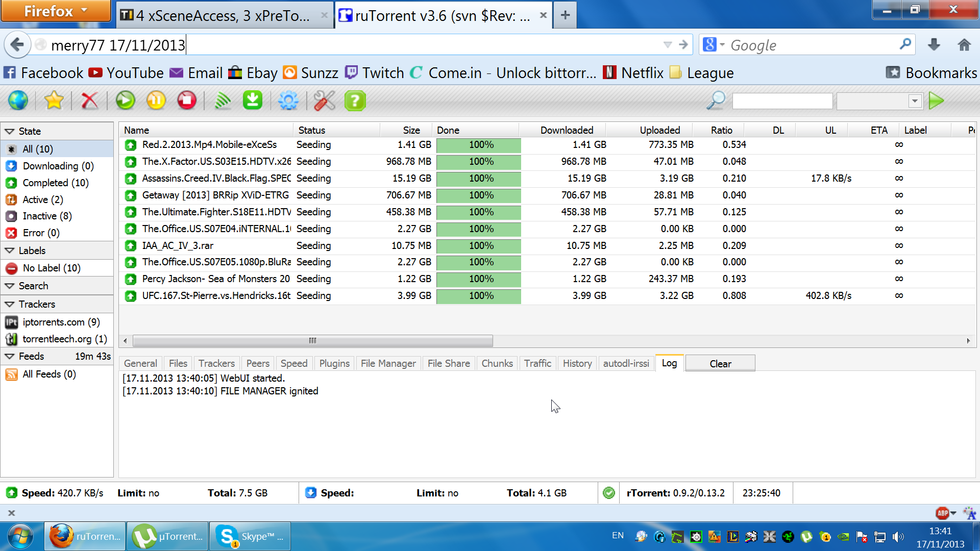The width and height of the screenshot is (980, 551).
Task: Open Skype from the taskbar
Action: (x=250, y=536)
